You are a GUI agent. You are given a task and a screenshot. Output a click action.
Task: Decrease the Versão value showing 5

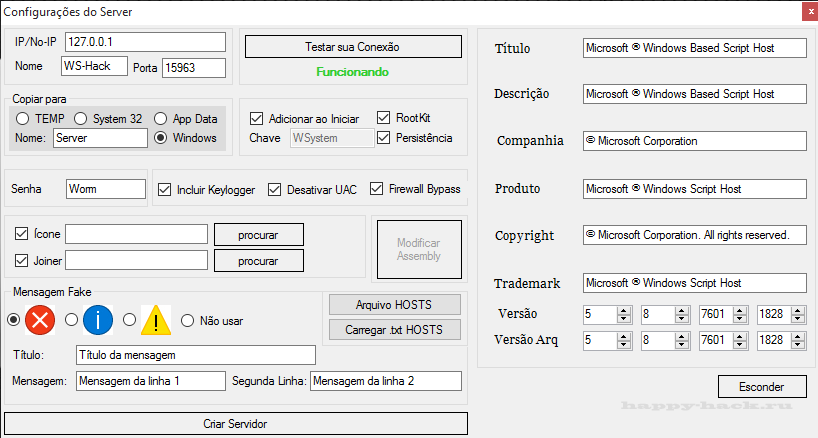[624, 318]
